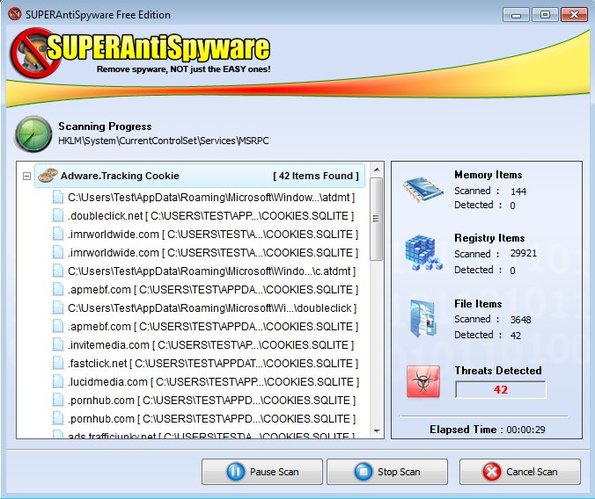The width and height of the screenshot is (595, 499).
Task: Select the .lucidmedia.com cookie entry
Action: pyautogui.click(x=213, y=381)
